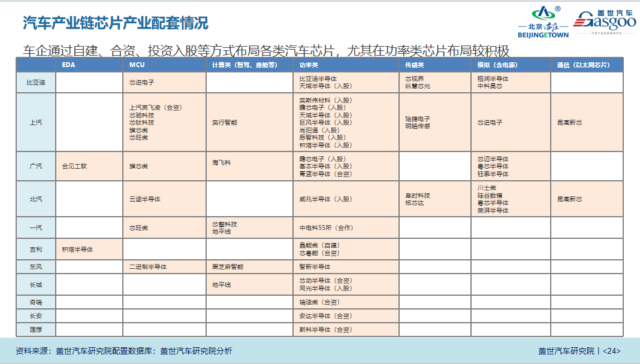The width and height of the screenshot is (640, 364).
Task: Click 明皓传感 in the 上汽 row
Action: coord(418,126)
